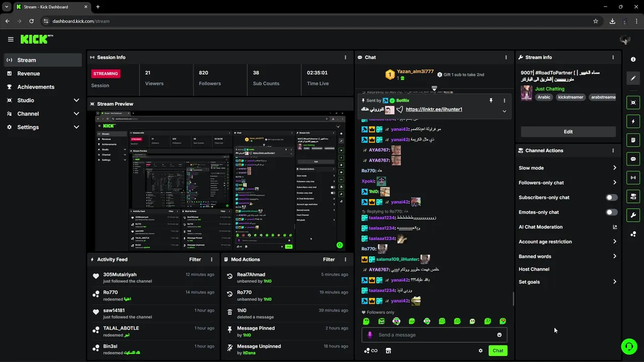
Task: Click AI Chat Moderation external link icon
Action: tap(615, 227)
